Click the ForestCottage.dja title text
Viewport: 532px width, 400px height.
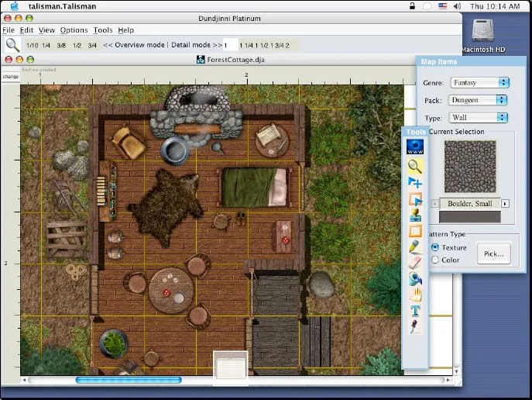click(236, 60)
